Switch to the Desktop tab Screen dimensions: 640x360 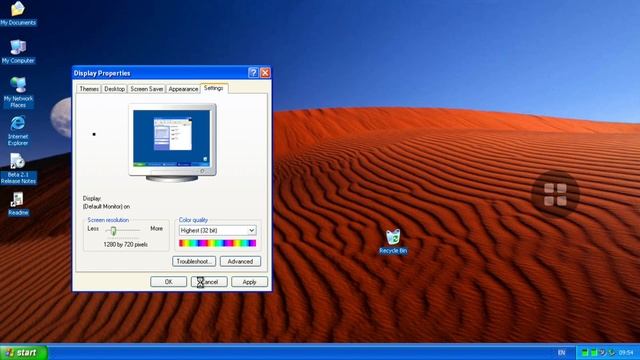(114, 89)
